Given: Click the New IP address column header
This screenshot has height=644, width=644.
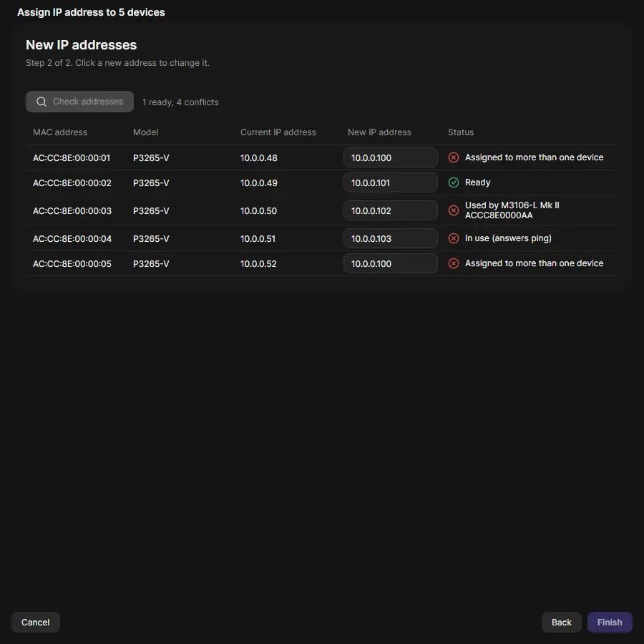Looking at the screenshot, I should click(x=379, y=132).
